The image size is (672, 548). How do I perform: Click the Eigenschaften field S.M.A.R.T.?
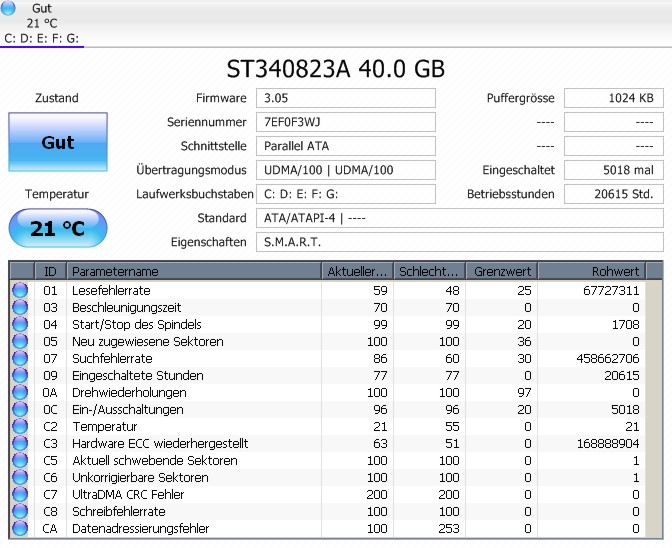[460, 242]
